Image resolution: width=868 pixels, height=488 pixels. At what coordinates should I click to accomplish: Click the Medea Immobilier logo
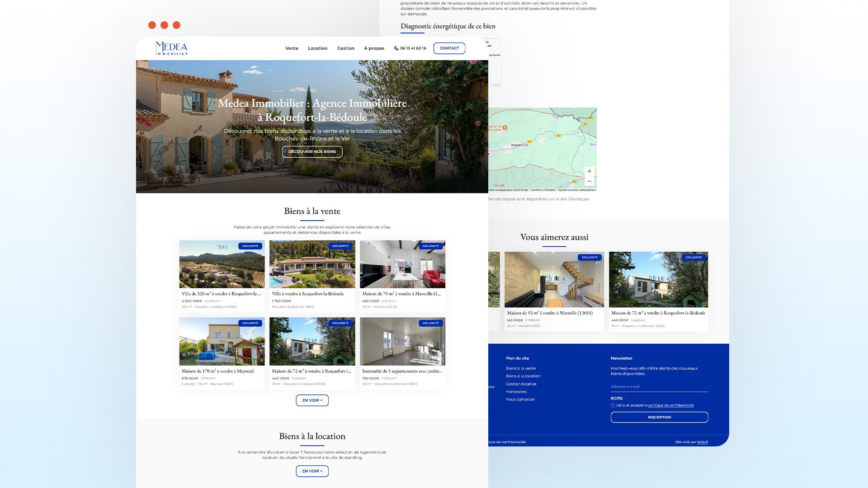click(x=171, y=48)
